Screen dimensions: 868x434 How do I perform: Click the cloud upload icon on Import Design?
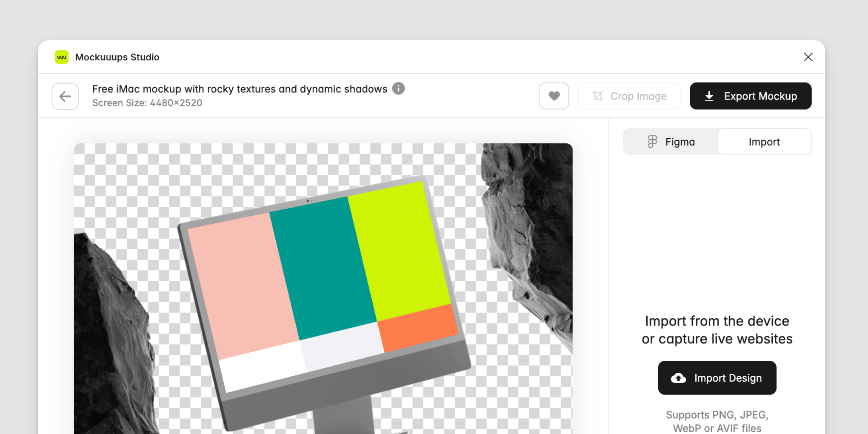[x=678, y=378]
